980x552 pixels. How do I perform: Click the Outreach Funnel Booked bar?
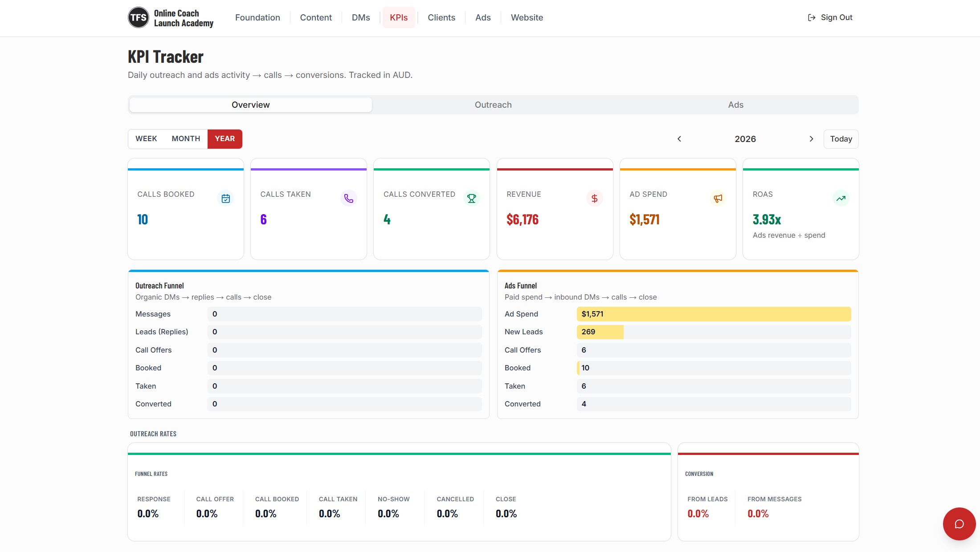point(344,368)
